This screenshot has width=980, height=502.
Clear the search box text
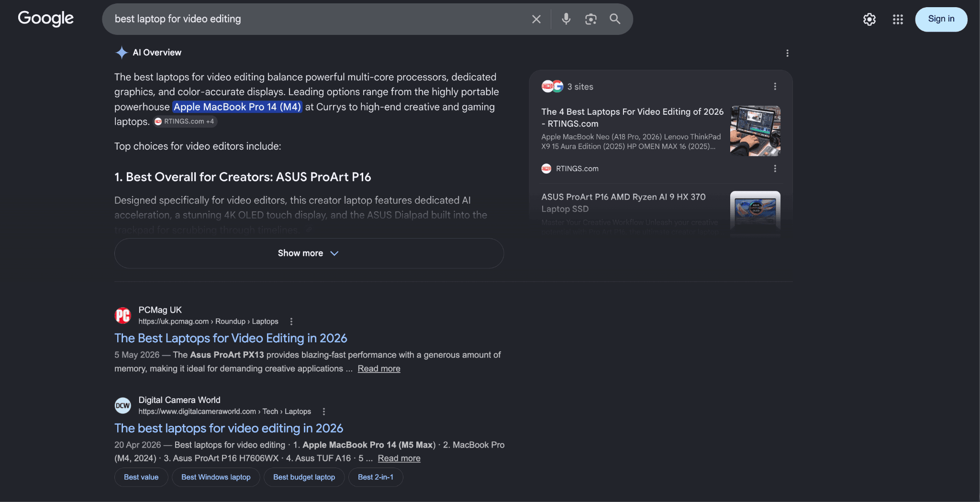(x=536, y=19)
